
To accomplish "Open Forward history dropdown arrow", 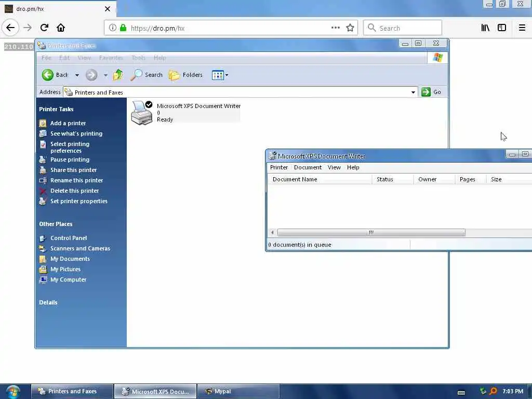I will [x=105, y=75].
